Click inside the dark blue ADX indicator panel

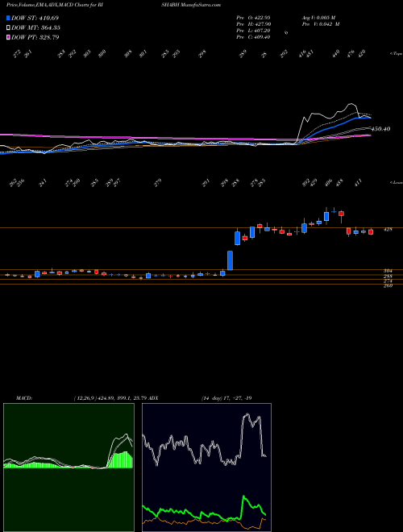[206, 468]
